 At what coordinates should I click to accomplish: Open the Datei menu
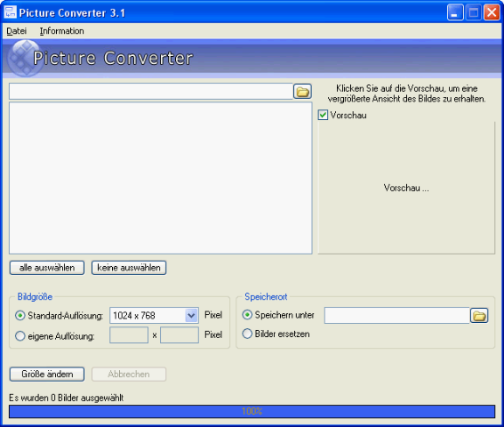click(x=16, y=31)
